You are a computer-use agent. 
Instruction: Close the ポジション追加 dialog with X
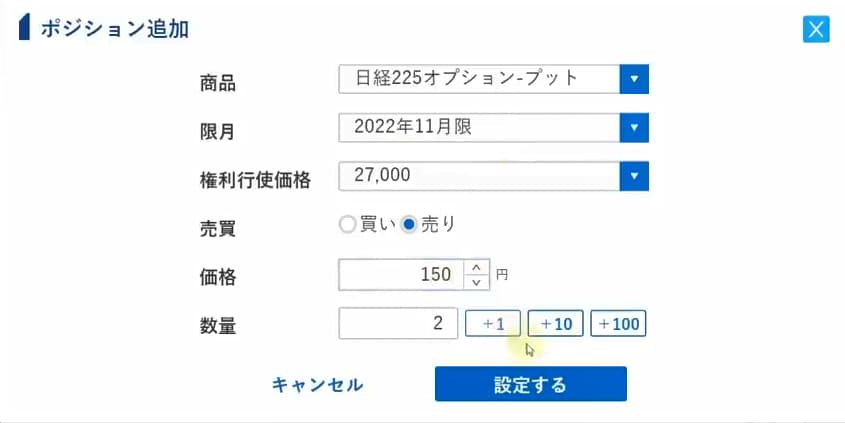point(816,29)
